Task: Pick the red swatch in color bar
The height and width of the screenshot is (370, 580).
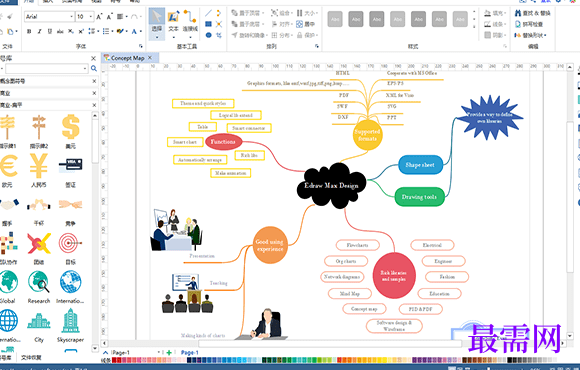Action: tap(114, 360)
